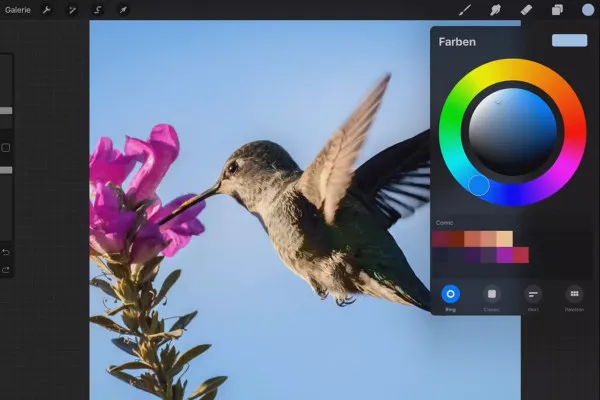Pick the pale peach-yellow palette swatch
Image resolution: width=600 pixels, height=400 pixels.
(x=504, y=239)
